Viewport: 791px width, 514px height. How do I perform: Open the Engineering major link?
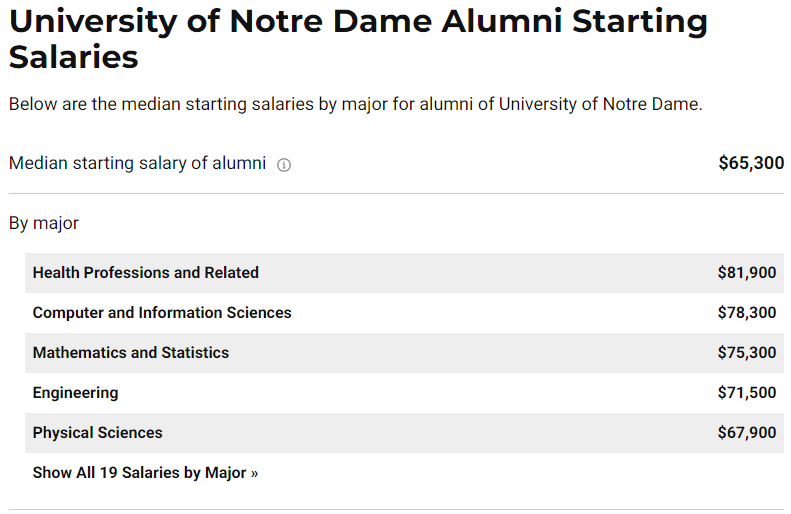tap(76, 392)
